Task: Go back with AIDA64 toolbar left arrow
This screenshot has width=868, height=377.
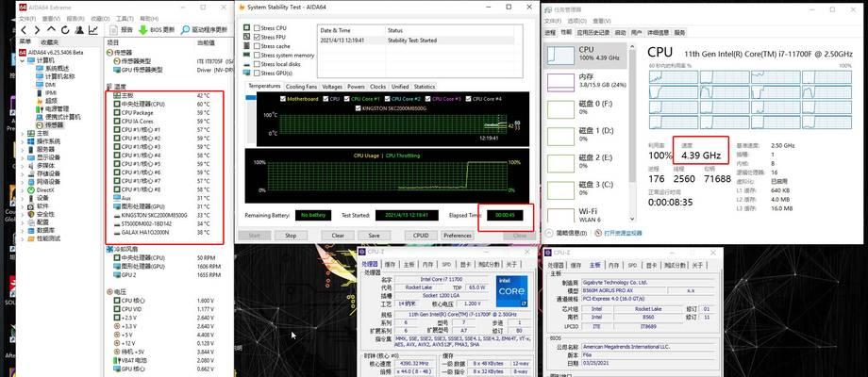Action: [24, 30]
